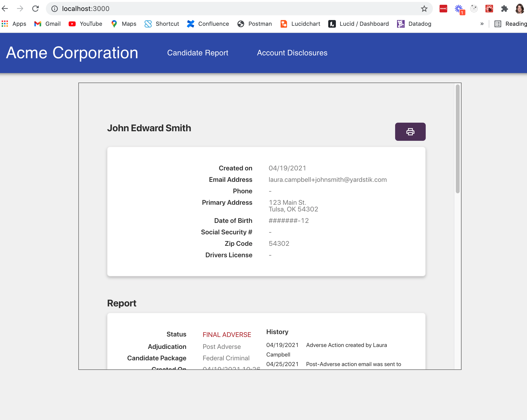This screenshot has width=527, height=420.
Task: Click the browser reload icon
Action: click(36, 9)
